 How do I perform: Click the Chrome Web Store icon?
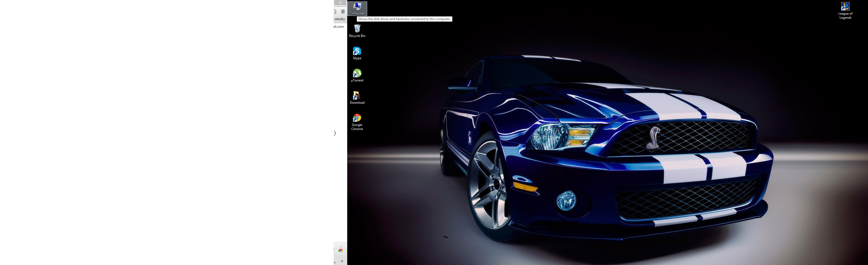pos(341,250)
